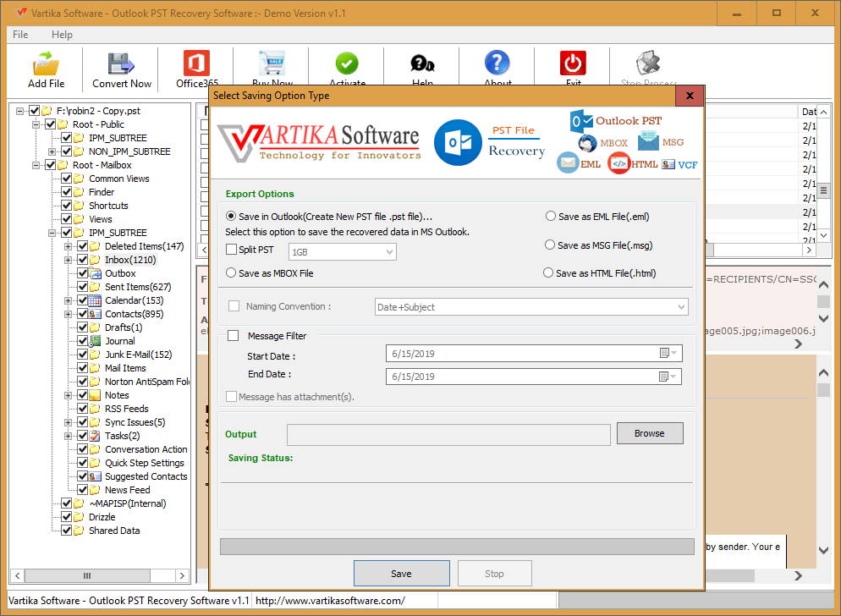Collapse the Root - Public tree node

pos(36,124)
